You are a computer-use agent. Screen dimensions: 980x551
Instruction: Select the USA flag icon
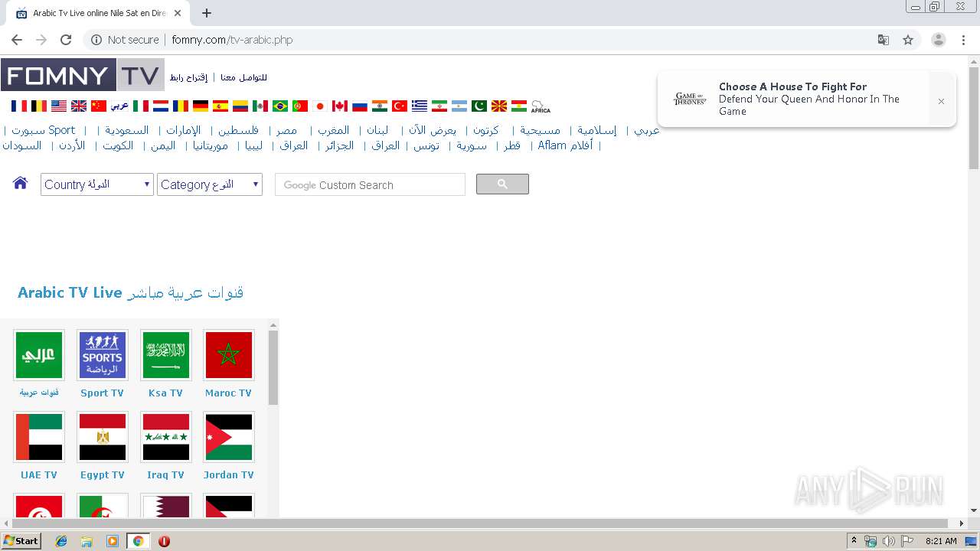point(59,106)
